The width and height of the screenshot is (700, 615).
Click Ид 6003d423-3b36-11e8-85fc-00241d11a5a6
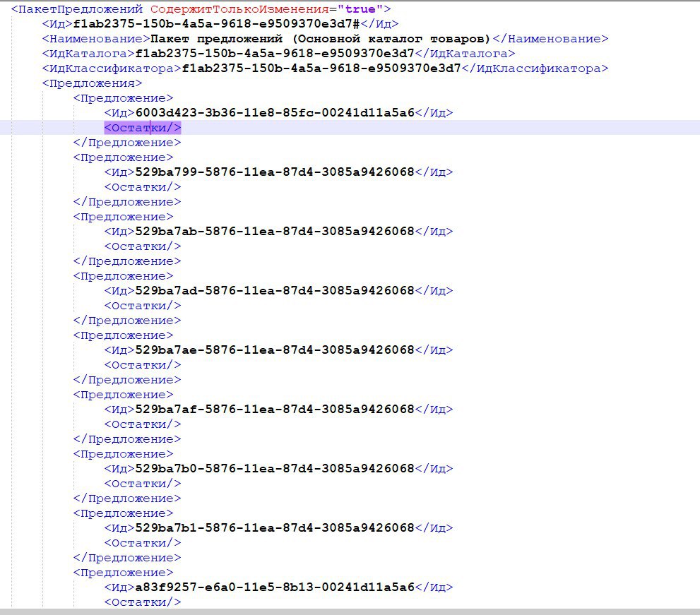[x=275, y=112]
